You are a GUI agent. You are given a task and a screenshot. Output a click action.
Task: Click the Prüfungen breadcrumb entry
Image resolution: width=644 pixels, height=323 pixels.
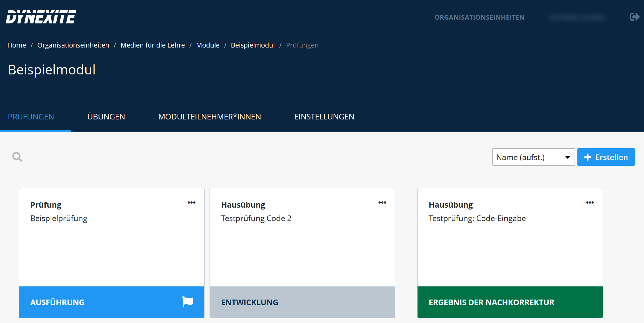(302, 45)
